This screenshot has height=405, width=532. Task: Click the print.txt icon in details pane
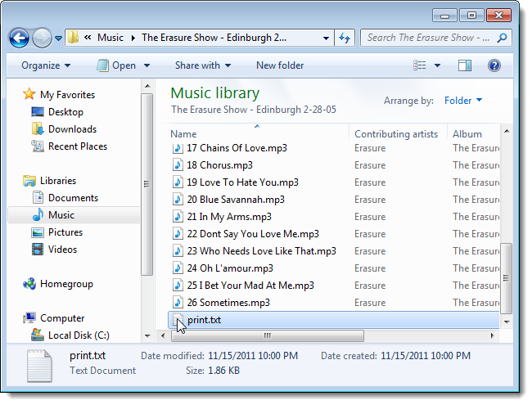(40, 366)
